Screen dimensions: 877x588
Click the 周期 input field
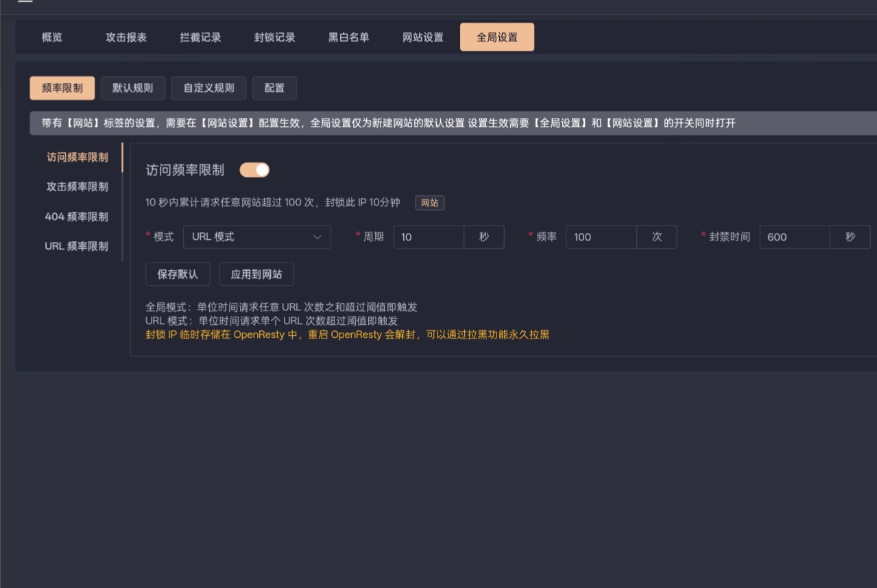[429, 237]
